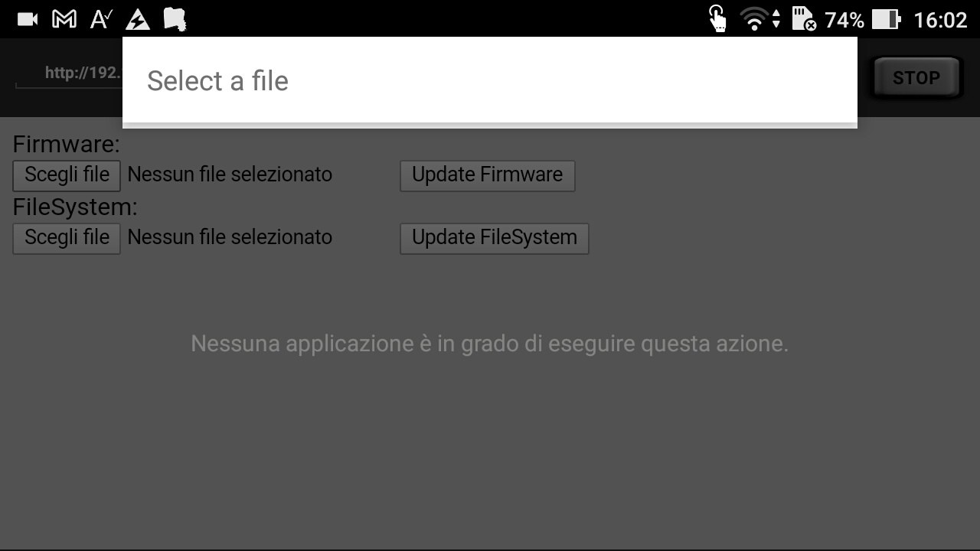Viewport: 980px width, 551px height.
Task: Choose a file with FileSystem's Scegli file button
Action: [67, 238]
